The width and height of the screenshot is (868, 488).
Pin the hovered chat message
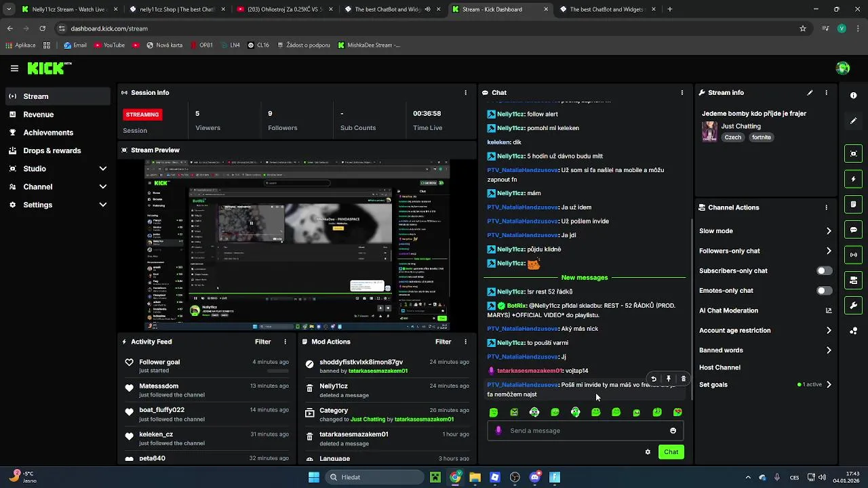(669, 380)
